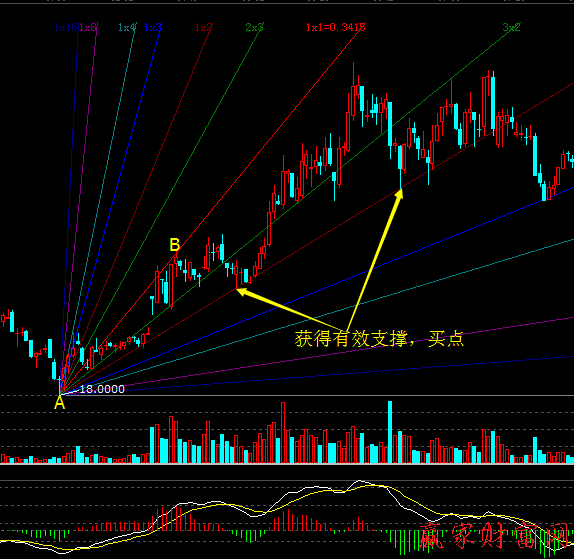Click the yellow point B marker
This screenshot has height=560, width=574.
click(175, 244)
